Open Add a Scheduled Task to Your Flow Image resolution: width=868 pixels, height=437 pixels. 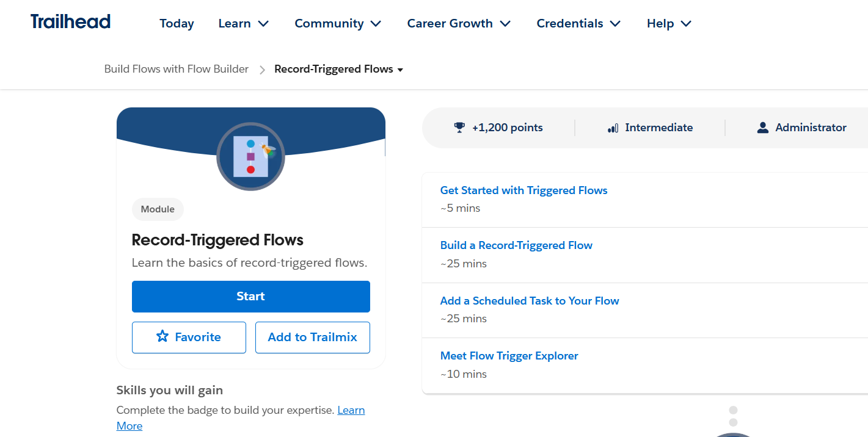click(529, 300)
